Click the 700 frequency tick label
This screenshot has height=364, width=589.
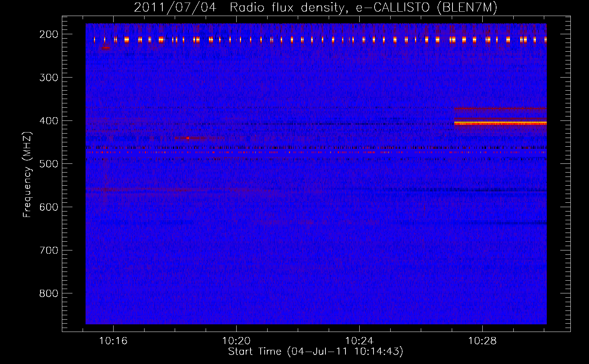pyautogui.click(x=49, y=250)
